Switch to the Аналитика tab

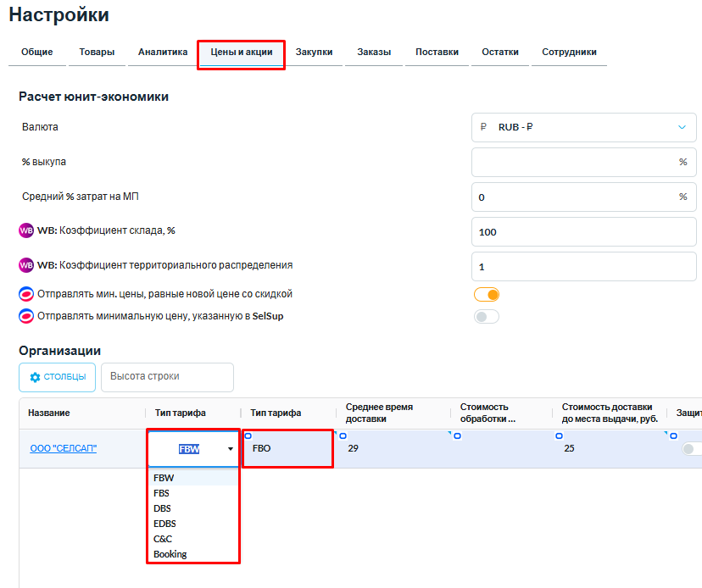163,53
